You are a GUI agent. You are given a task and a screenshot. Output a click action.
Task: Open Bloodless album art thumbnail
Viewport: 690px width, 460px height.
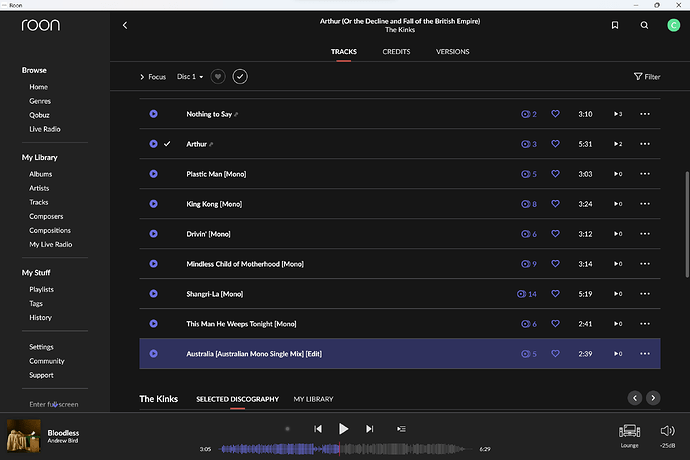(x=24, y=436)
